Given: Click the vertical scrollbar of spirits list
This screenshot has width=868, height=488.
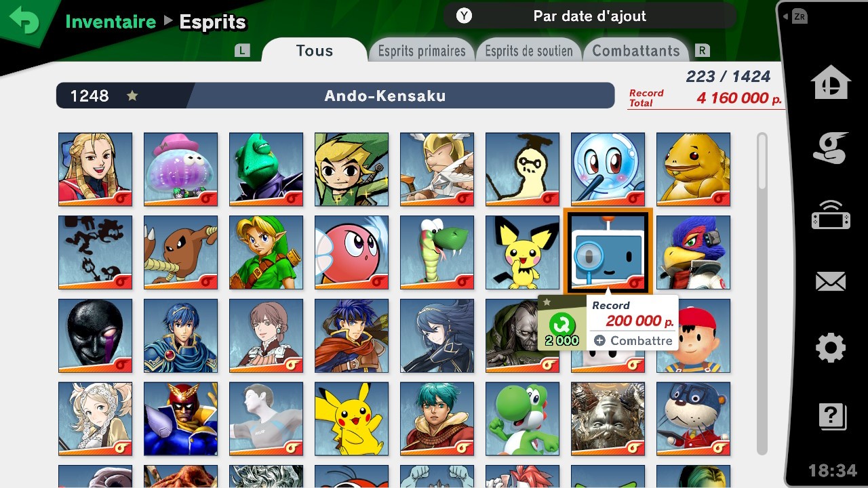Looking at the screenshot, I should [762, 293].
